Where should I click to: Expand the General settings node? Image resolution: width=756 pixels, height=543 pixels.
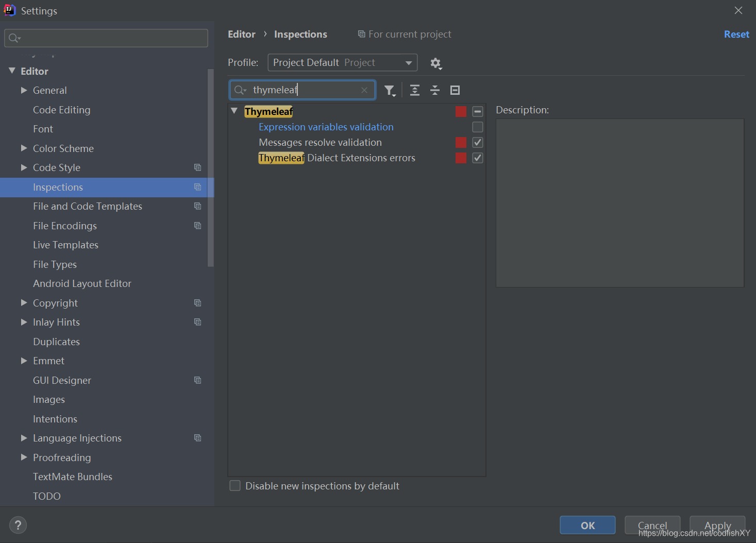click(x=24, y=90)
